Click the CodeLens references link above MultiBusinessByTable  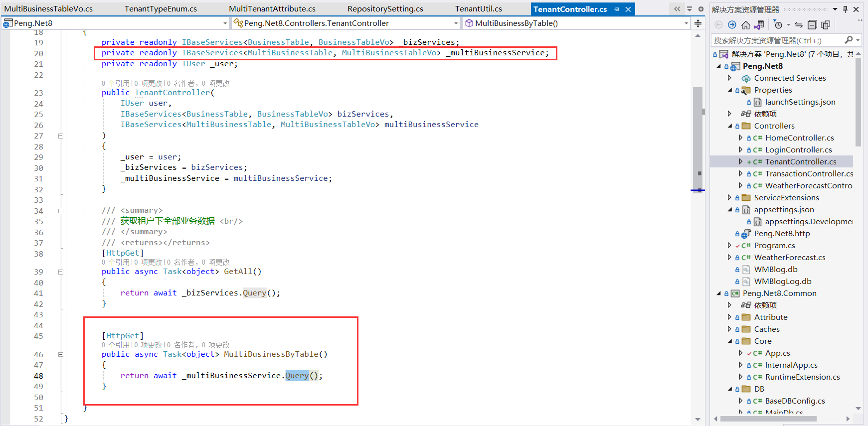[x=116, y=345]
